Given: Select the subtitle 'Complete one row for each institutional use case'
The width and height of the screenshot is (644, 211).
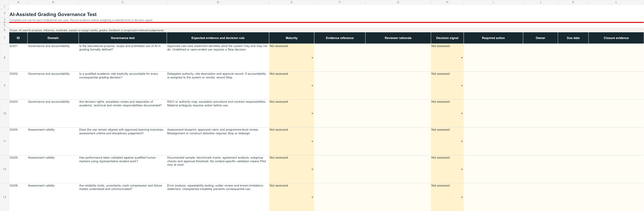Looking at the screenshot, I should click(x=81, y=20).
